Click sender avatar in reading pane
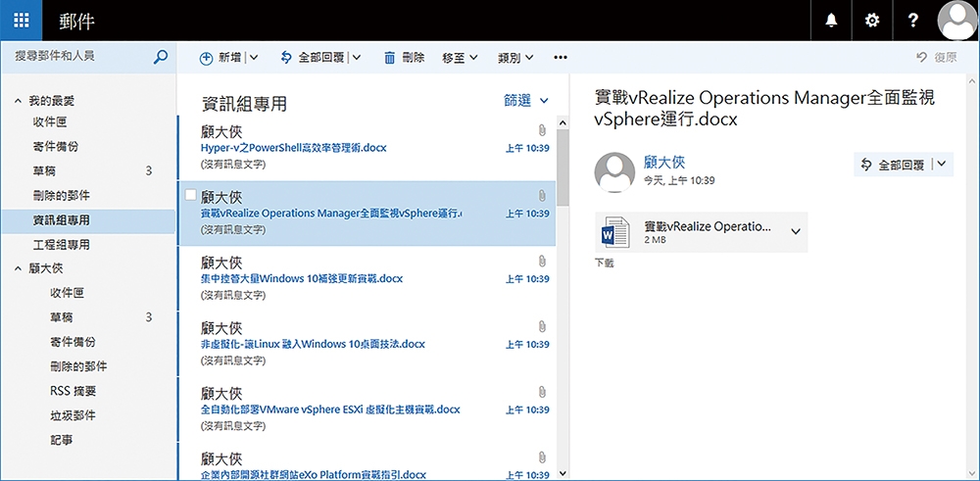This screenshot has height=481, width=980. 615,171
